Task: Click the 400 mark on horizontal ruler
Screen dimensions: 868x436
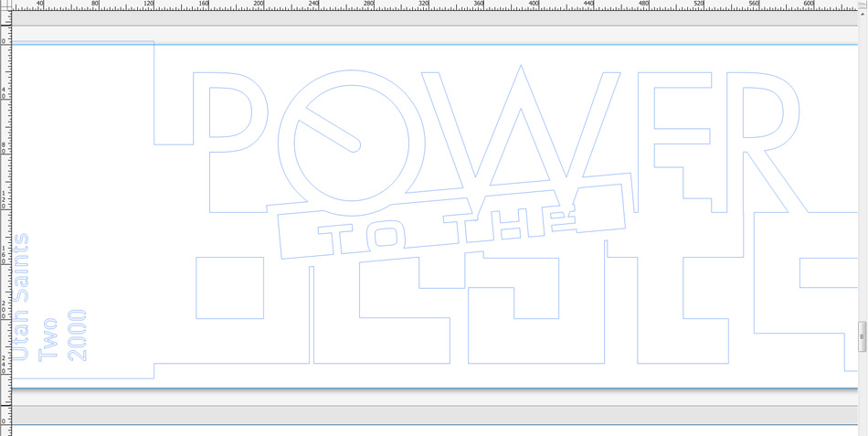Action: (534, 4)
